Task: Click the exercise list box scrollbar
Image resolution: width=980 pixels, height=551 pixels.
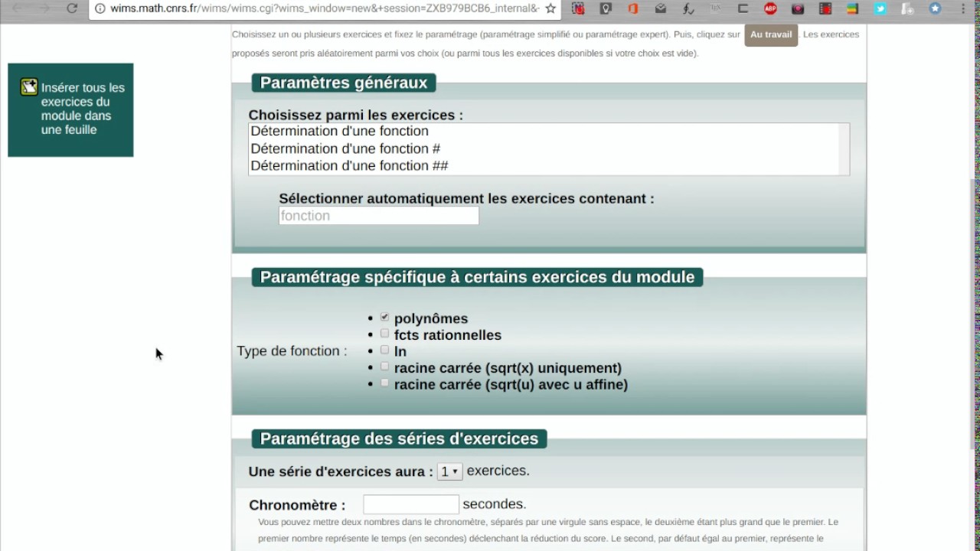Action: pyautogui.click(x=844, y=149)
